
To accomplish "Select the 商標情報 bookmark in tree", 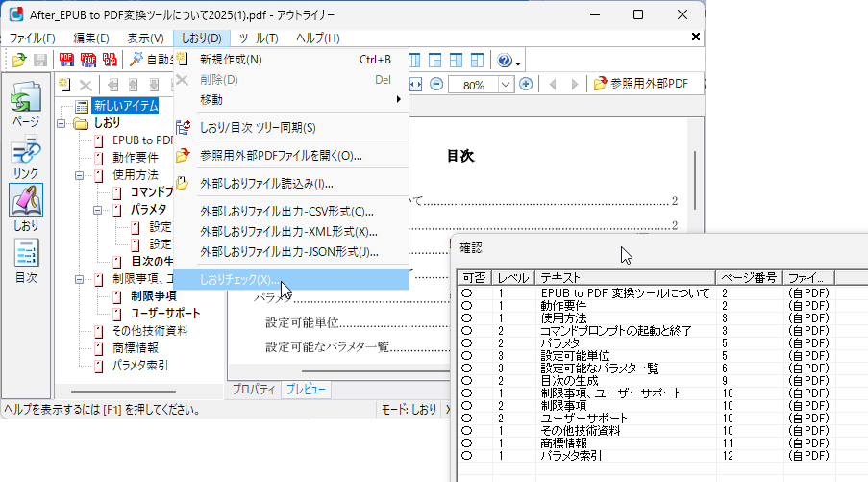I will point(136,348).
